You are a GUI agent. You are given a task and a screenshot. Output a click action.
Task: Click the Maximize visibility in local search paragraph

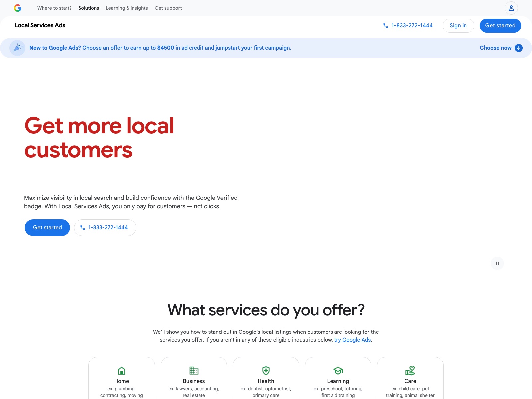(x=131, y=202)
